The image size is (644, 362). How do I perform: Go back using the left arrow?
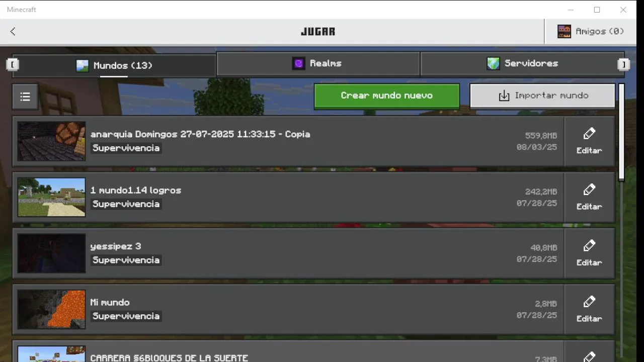13,31
